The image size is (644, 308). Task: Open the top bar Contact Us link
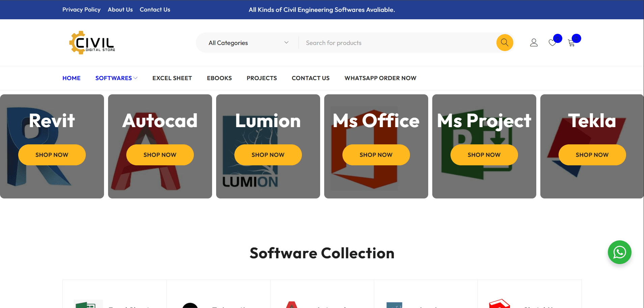pos(155,9)
